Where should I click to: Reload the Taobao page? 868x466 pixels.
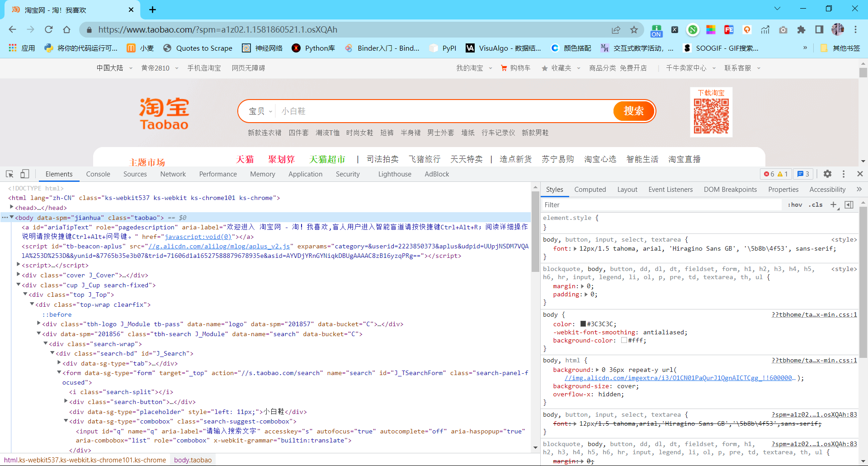[x=49, y=29]
